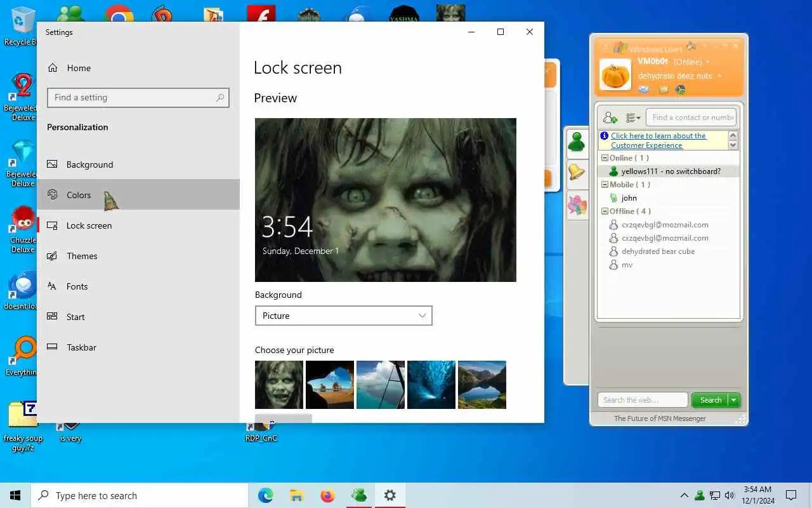812x508 pixels.
Task: Select Colors in the Settings sidebar
Action: 138,195
